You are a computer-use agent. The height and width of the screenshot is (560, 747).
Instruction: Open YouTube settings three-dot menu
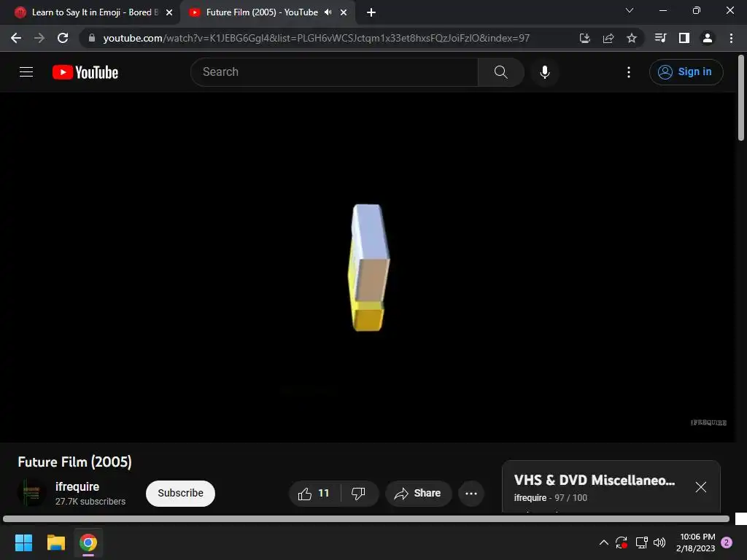click(629, 72)
